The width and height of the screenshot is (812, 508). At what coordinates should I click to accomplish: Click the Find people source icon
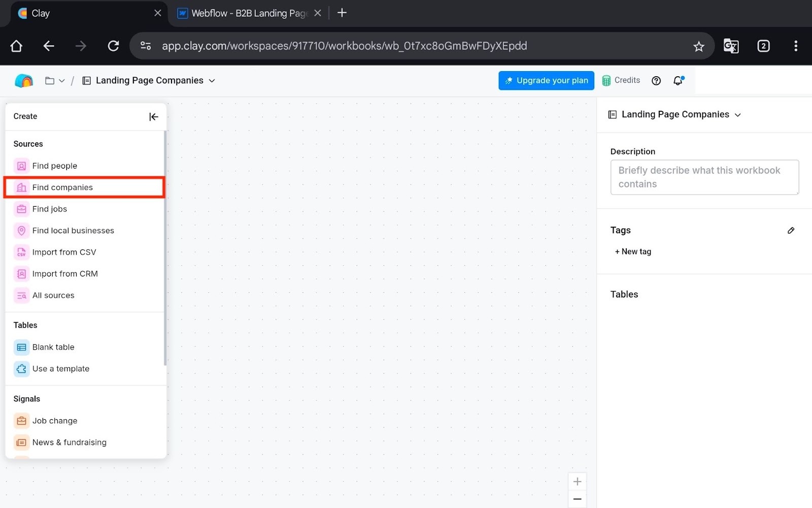(21, 166)
